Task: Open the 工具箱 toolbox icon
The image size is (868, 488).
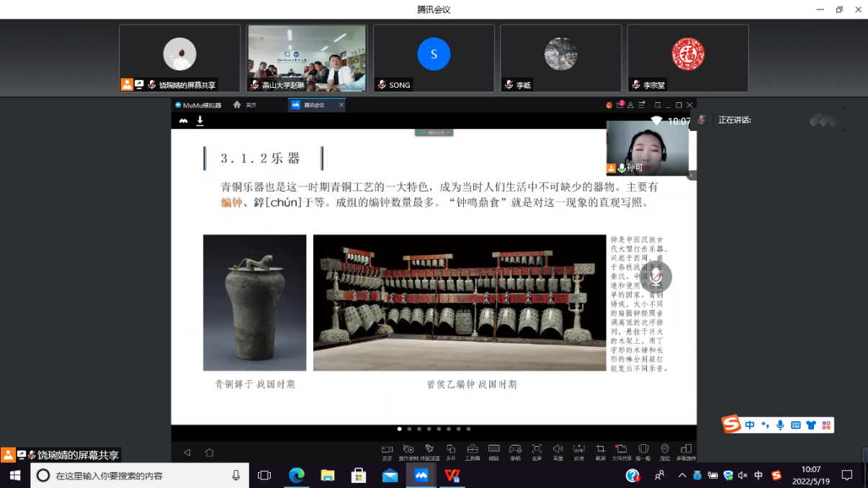Action: pos(472,451)
